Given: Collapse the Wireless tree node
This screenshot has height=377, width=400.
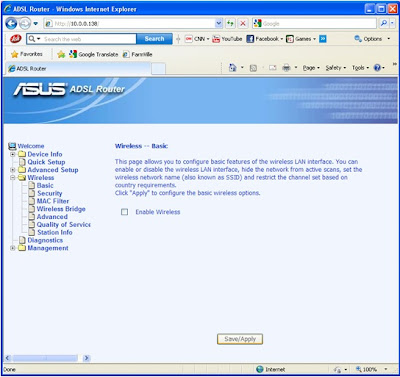Looking at the screenshot, I should pos(13,178).
